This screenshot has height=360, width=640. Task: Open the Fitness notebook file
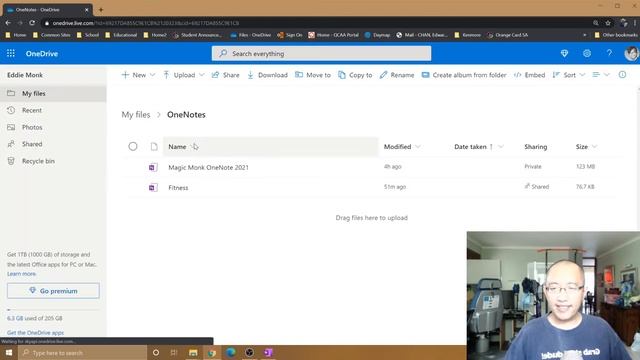pyautogui.click(x=178, y=188)
